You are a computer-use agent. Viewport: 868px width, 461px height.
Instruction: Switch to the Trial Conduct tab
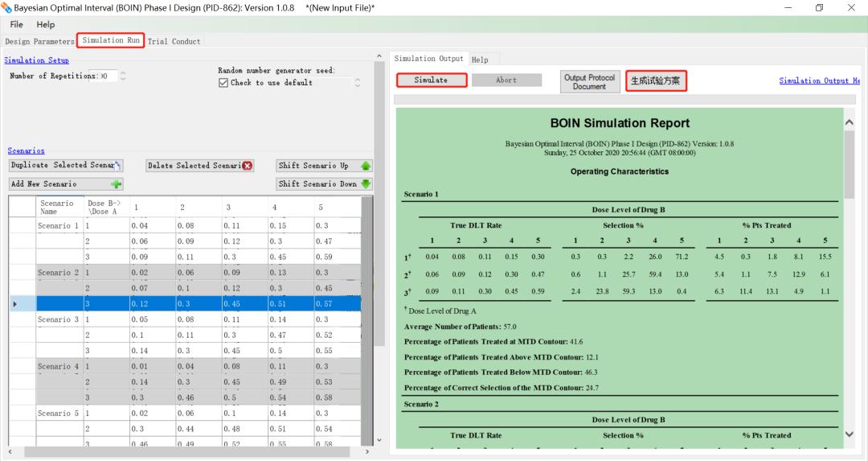coord(174,42)
